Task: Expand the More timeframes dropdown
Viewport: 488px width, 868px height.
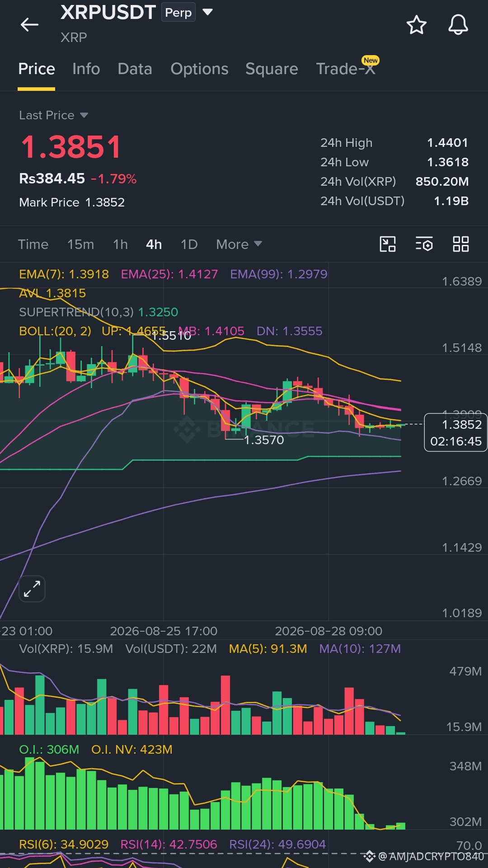Action: point(239,244)
